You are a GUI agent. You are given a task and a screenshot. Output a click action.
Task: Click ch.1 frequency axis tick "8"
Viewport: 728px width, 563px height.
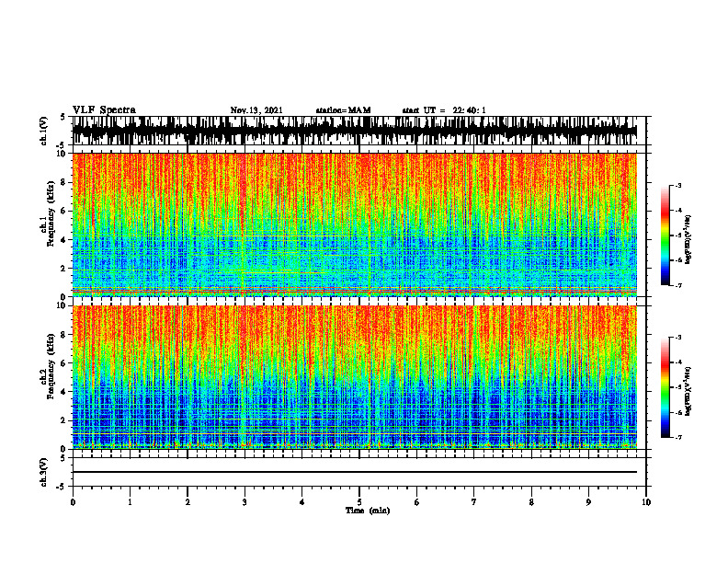coord(63,182)
